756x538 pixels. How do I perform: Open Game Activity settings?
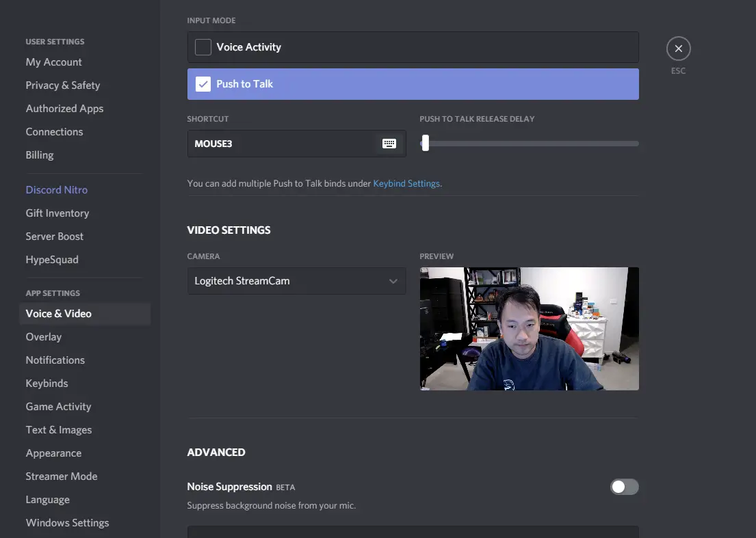coord(58,407)
